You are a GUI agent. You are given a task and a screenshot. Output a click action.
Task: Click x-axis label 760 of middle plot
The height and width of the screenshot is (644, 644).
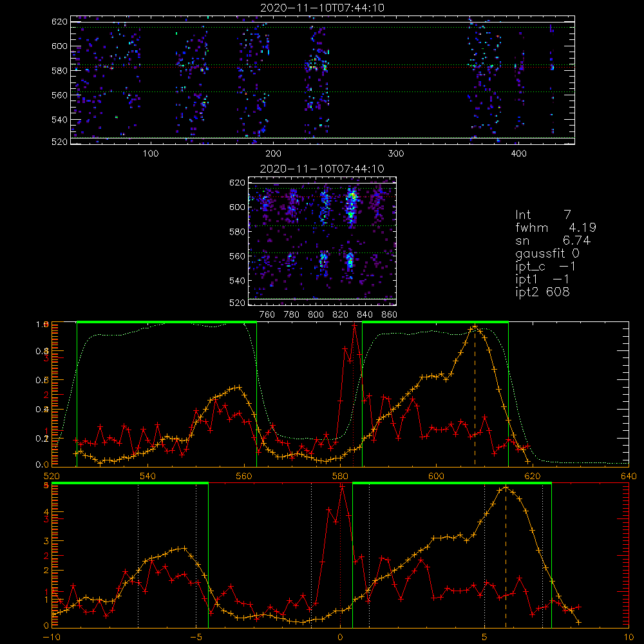point(267,315)
